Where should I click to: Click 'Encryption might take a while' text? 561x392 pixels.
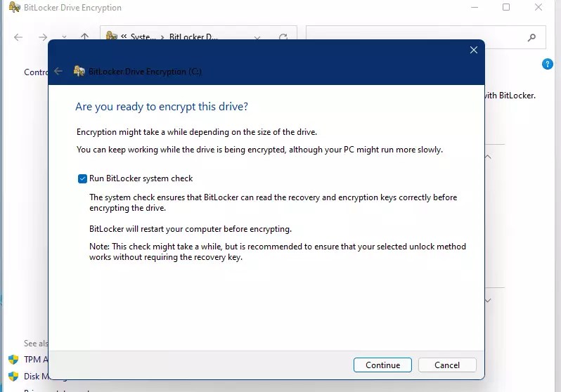coord(197,132)
